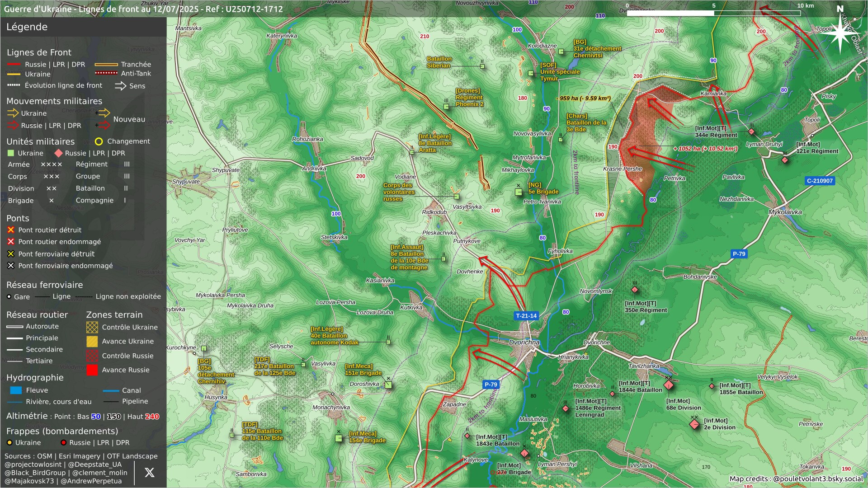Click the +1052 ha advance annotation
The image size is (868, 488).
coord(705,149)
